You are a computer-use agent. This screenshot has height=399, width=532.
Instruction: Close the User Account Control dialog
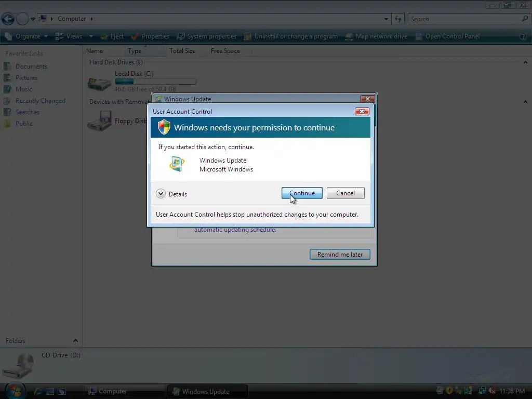362,111
